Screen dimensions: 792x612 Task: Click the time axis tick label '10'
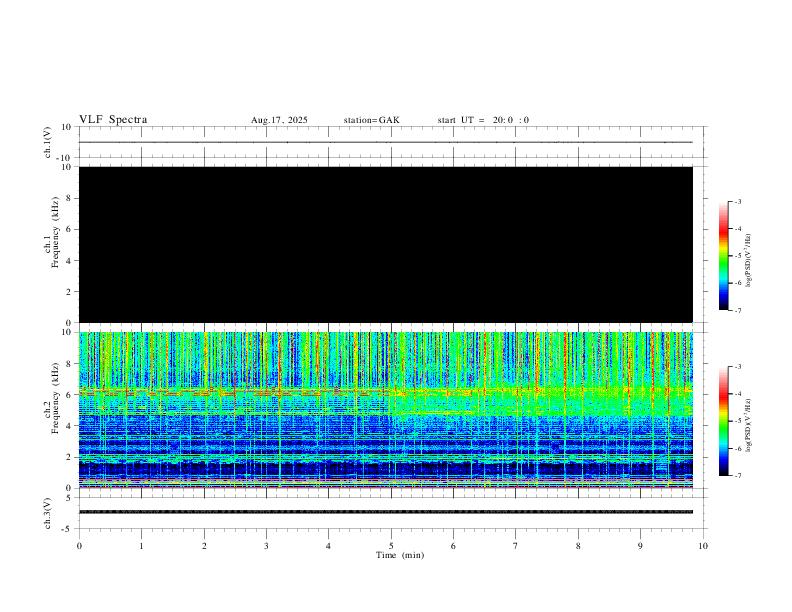(703, 546)
